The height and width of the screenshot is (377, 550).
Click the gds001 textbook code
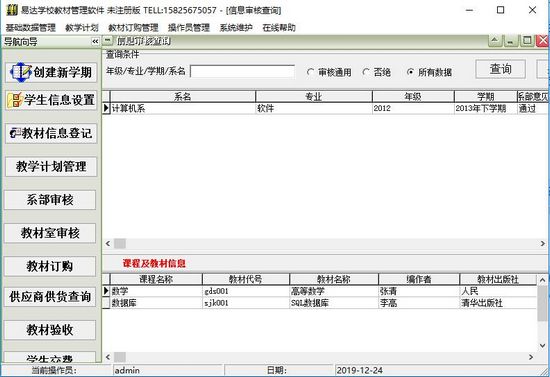[x=246, y=291]
